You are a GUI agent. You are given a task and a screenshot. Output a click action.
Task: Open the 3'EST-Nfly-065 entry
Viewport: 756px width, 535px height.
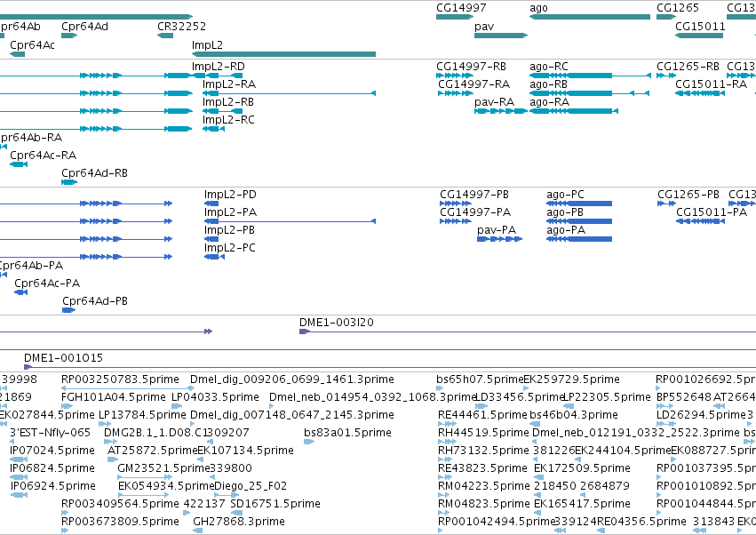[x=50, y=433]
